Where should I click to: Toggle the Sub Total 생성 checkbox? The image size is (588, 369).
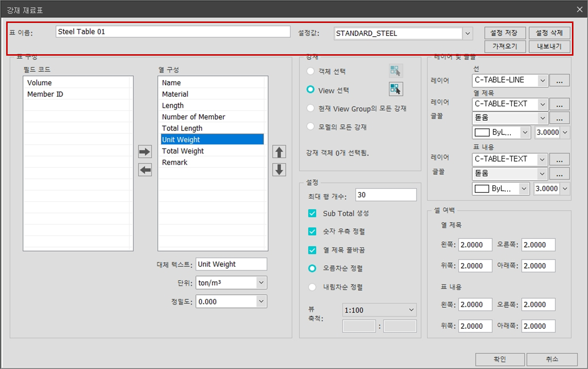tap(312, 213)
